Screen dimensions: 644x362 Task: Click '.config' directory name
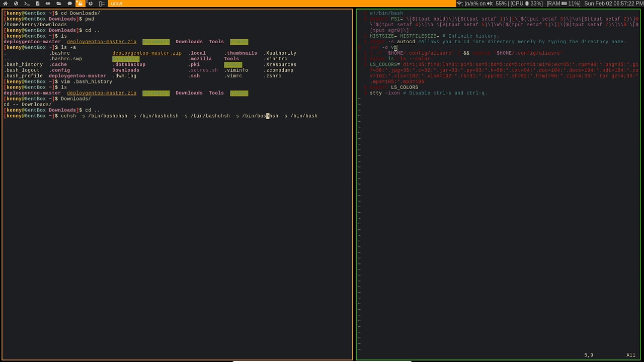click(x=59, y=70)
